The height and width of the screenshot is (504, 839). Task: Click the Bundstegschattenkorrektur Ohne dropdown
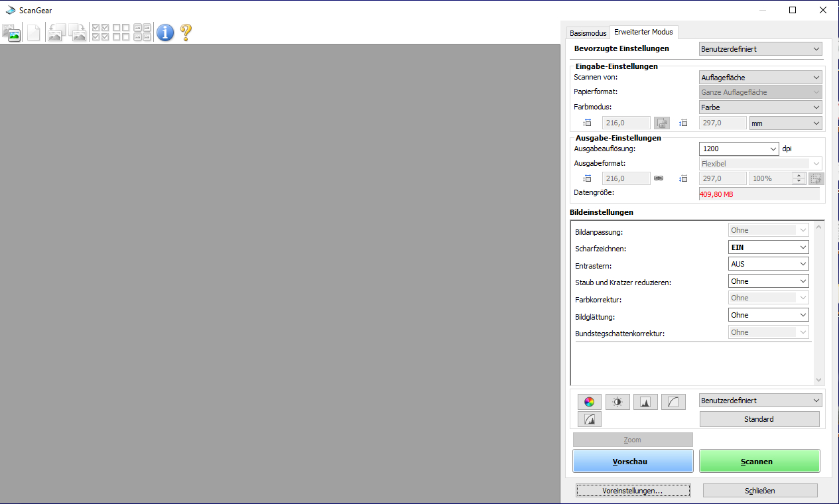coord(769,332)
